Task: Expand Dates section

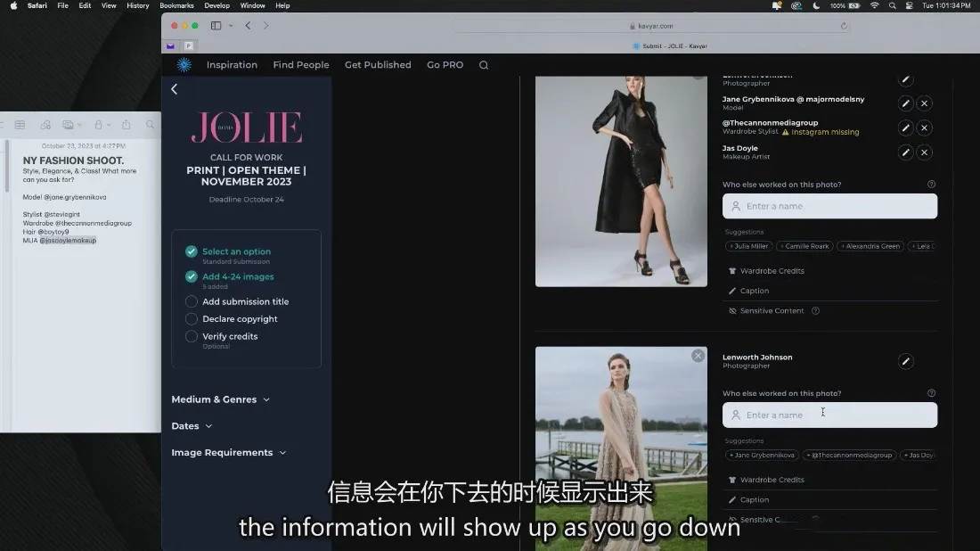Action: point(192,426)
